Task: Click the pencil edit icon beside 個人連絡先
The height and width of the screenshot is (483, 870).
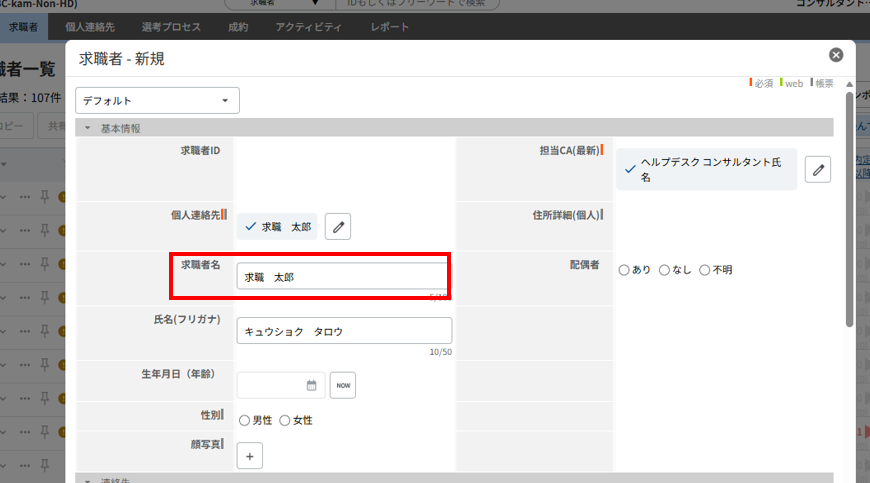Action: point(338,228)
